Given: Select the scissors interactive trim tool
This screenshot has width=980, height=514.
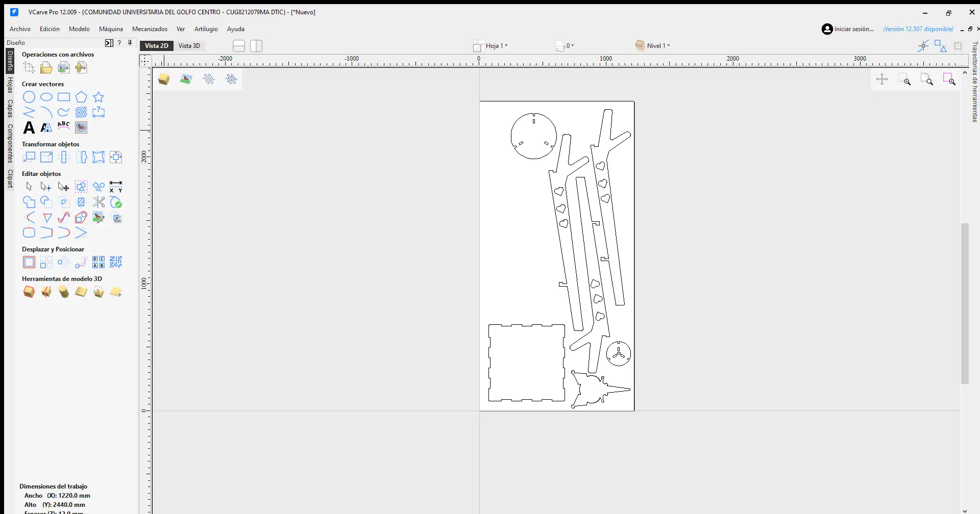Looking at the screenshot, I should pyautogui.click(x=99, y=202).
